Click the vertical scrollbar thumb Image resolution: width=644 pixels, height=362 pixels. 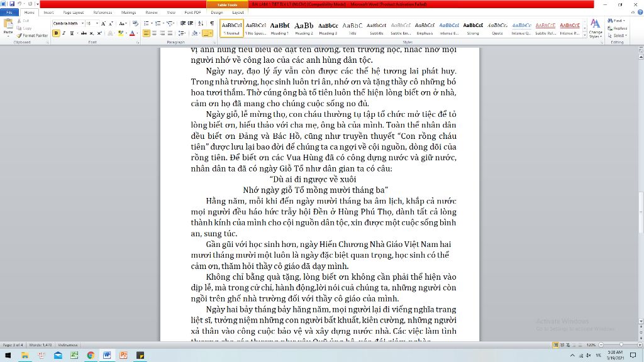click(641, 212)
